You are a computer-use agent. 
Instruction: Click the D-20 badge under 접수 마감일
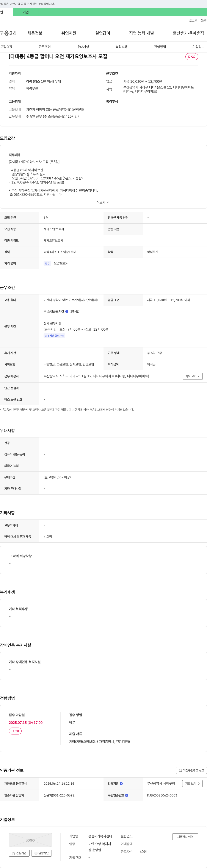tap(15, 731)
